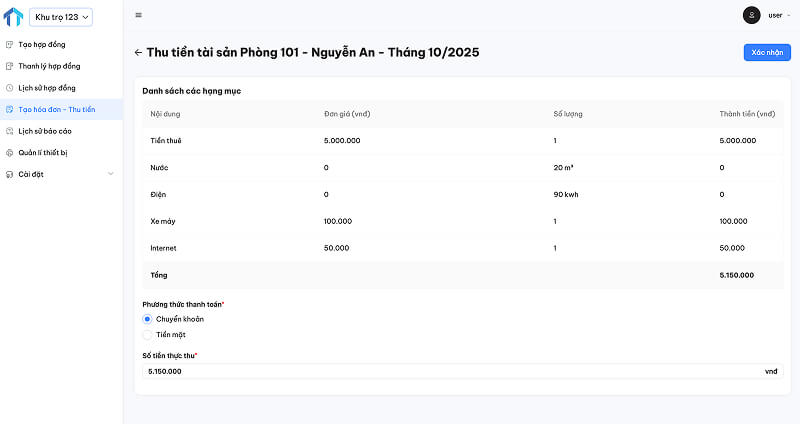Select the Tiền mặt radio button
This screenshot has height=424, width=800.
pos(148,335)
